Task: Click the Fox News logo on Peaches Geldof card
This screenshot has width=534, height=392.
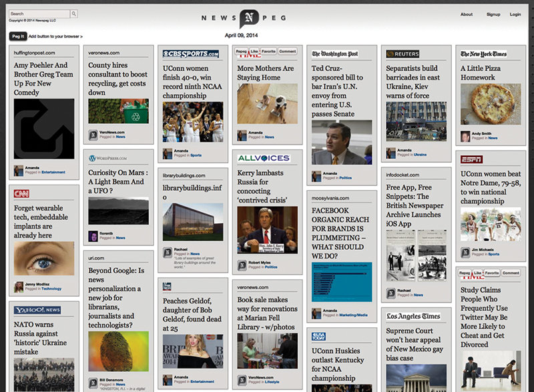Action: 167,286
